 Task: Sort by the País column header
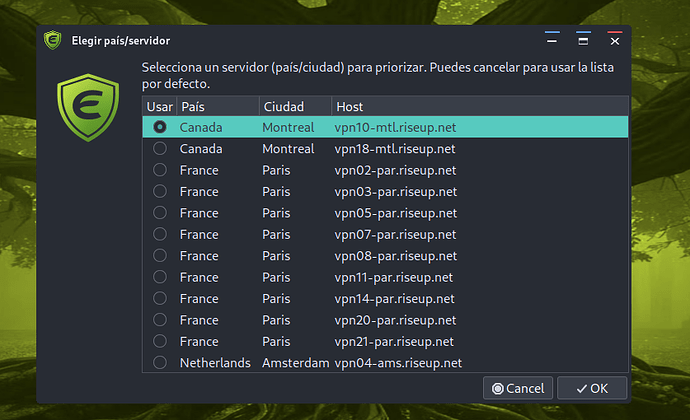[218, 107]
